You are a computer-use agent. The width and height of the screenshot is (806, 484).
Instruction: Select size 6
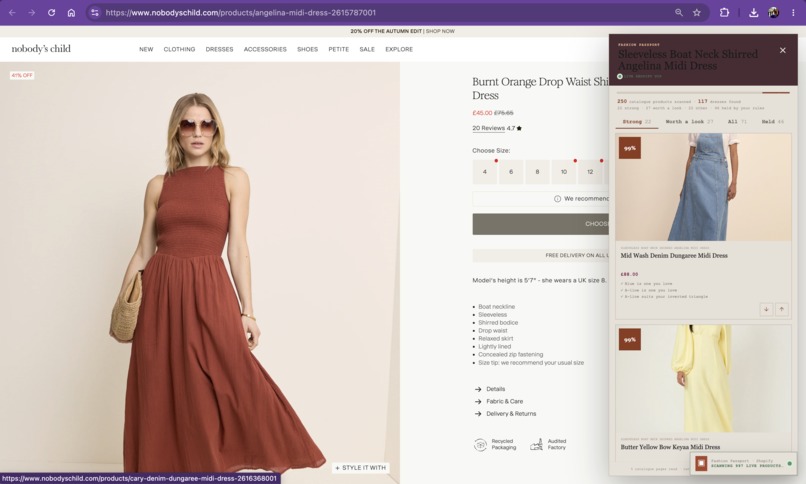coord(511,172)
